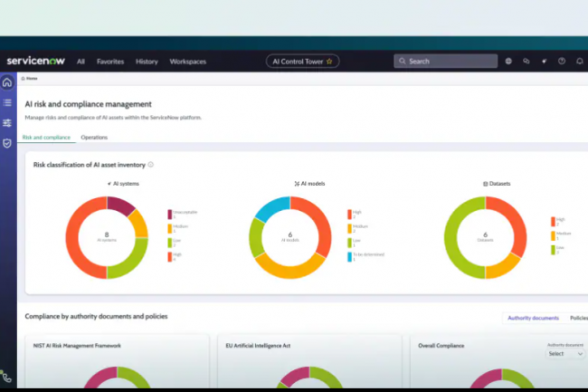Select the Risk and compliance tab

pyautogui.click(x=46, y=138)
